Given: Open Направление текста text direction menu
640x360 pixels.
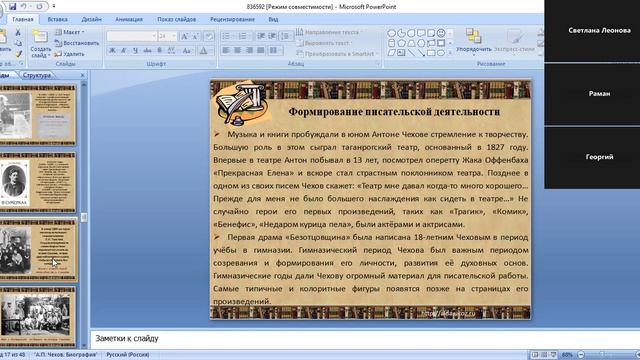Looking at the screenshot, I should [329, 32].
